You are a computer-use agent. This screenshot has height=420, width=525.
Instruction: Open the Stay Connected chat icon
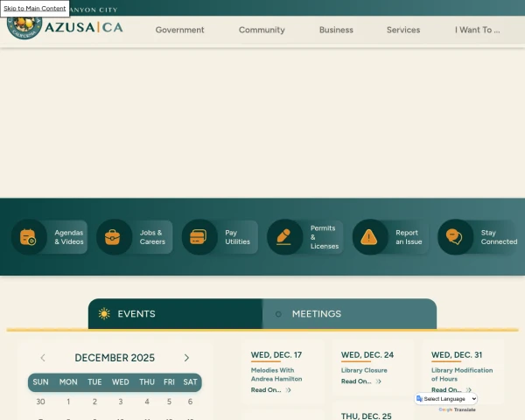[x=454, y=237]
